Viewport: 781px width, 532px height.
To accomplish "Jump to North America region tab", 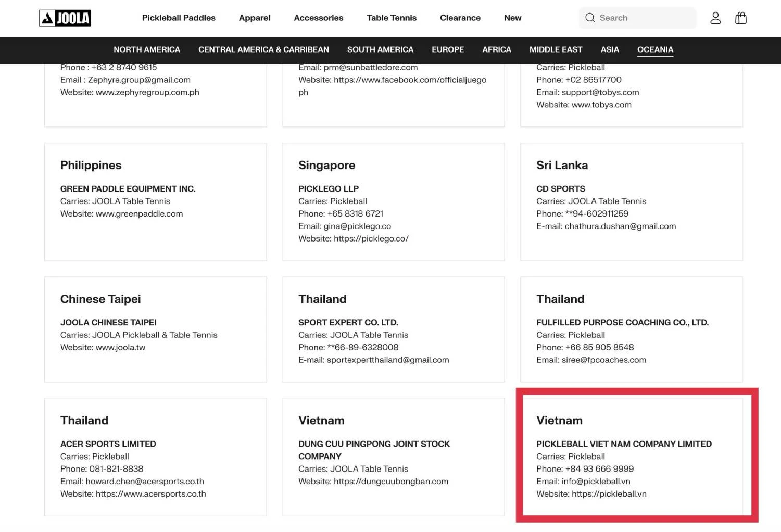I will tap(147, 49).
